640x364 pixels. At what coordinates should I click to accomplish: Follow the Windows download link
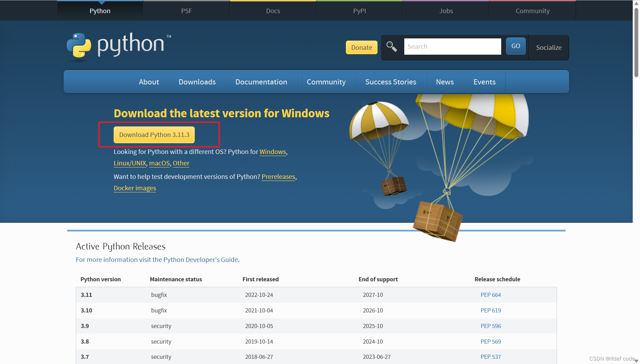(273, 152)
